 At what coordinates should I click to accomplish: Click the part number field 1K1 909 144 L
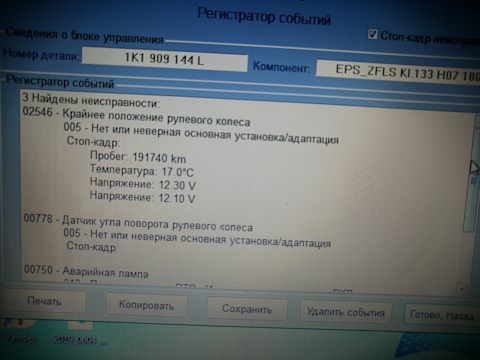164,59
